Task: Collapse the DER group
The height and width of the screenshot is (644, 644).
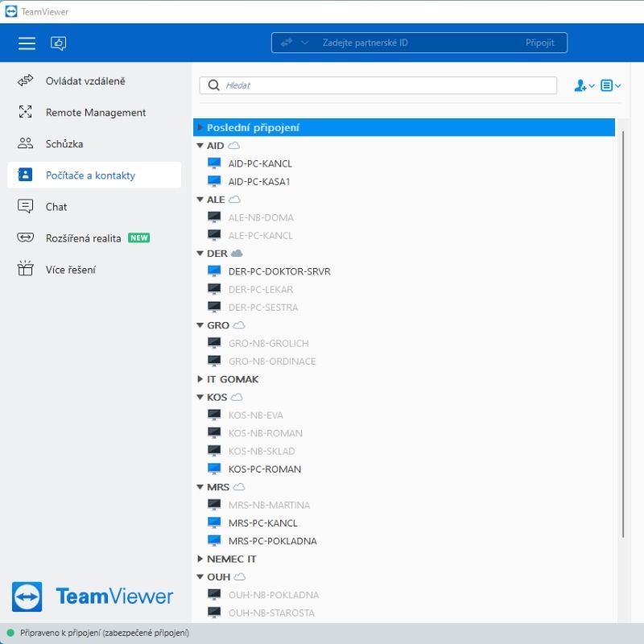Action: [200, 254]
